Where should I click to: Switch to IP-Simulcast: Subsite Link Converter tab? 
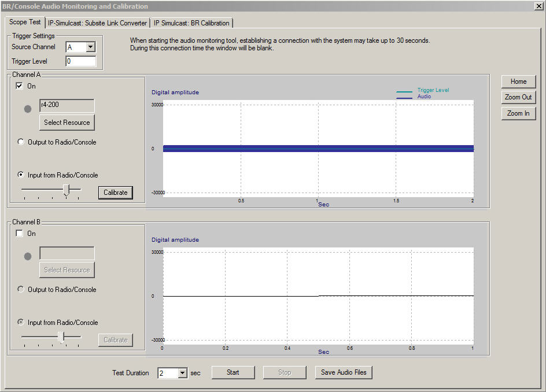click(x=97, y=23)
